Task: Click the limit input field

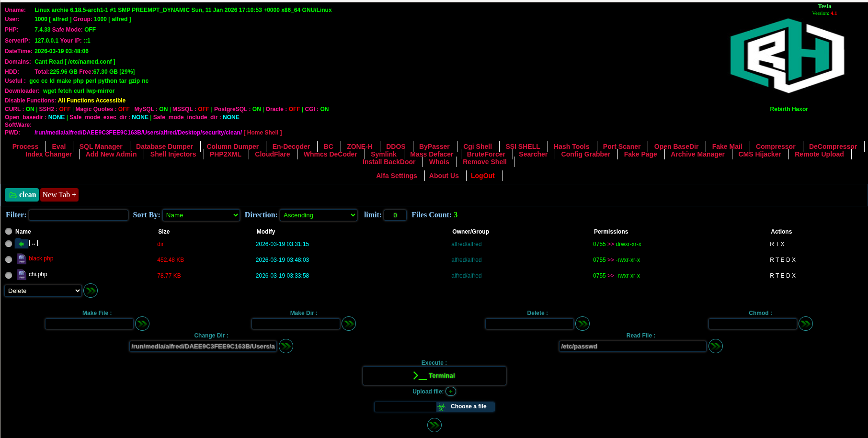Action: pyautogui.click(x=395, y=215)
